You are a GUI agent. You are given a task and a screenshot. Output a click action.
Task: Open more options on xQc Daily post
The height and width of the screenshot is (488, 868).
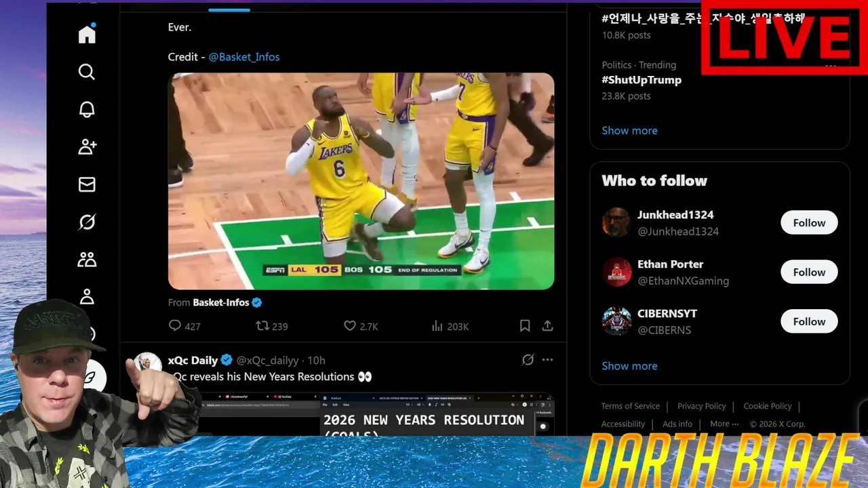click(548, 360)
